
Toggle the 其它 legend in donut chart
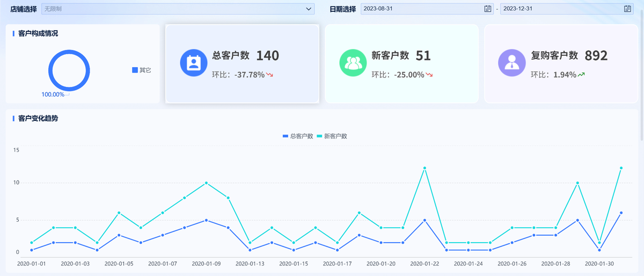(142, 70)
